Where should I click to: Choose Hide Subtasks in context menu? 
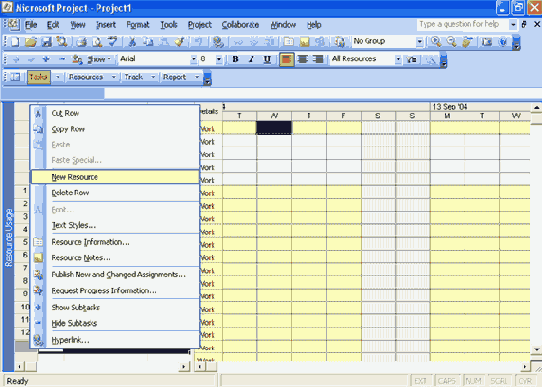[x=115, y=323]
